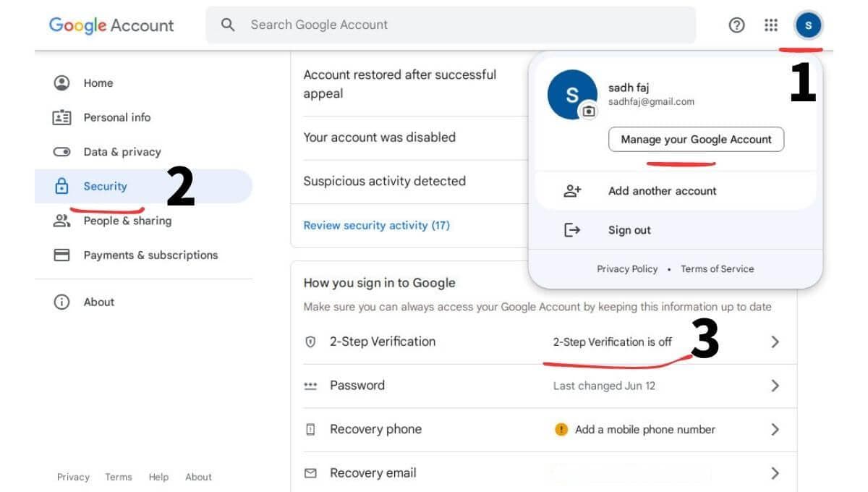Click the help question mark icon
The image size is (868, 492).
pyautogui.click(x=736, y=25)
